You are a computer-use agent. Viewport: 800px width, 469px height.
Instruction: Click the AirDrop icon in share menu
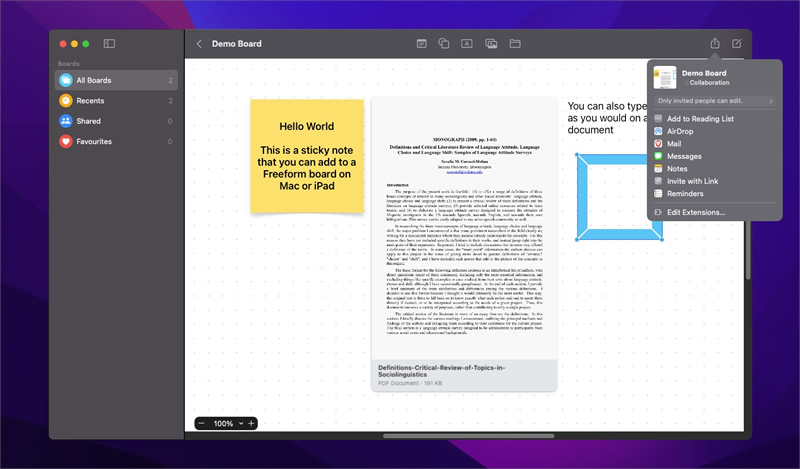pos(658,131)
